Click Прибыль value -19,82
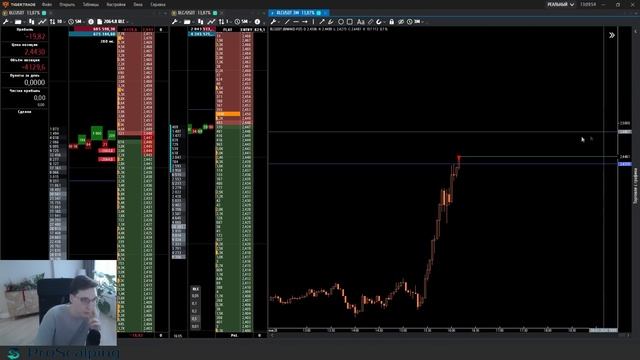 point(35,37)
